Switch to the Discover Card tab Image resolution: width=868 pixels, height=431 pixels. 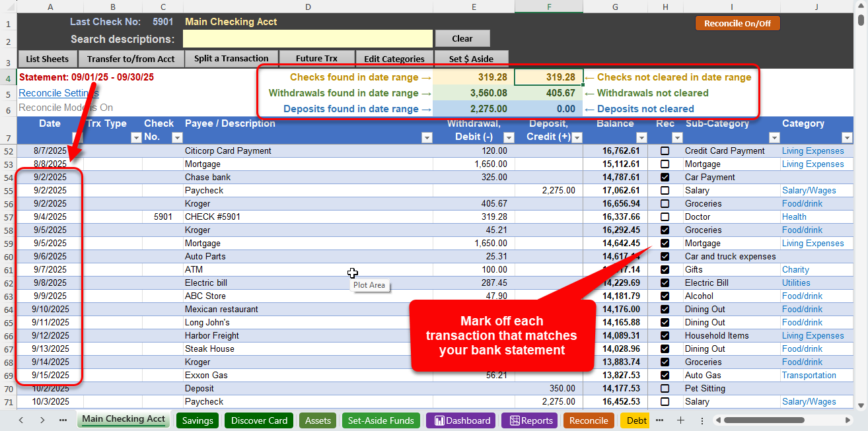tap(258, 420)
